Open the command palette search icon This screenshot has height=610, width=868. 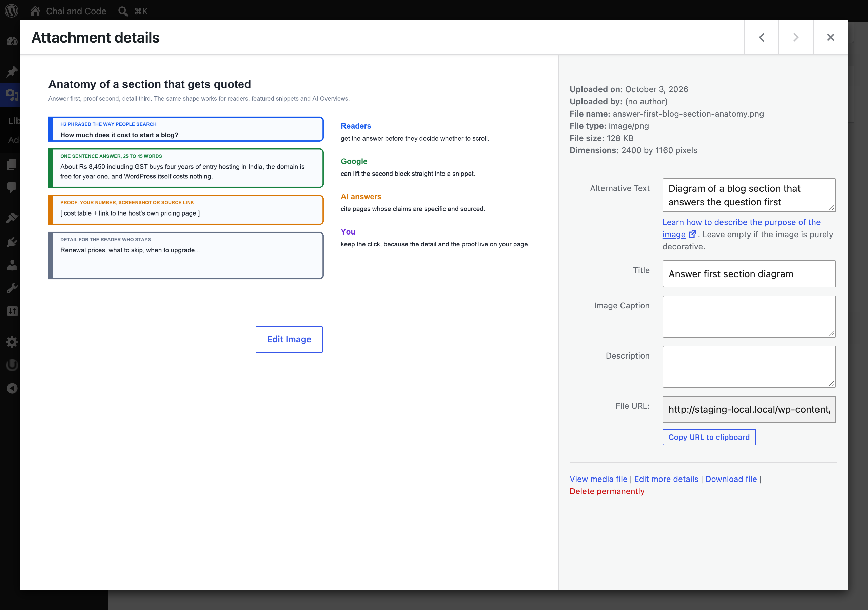point(123,11)
